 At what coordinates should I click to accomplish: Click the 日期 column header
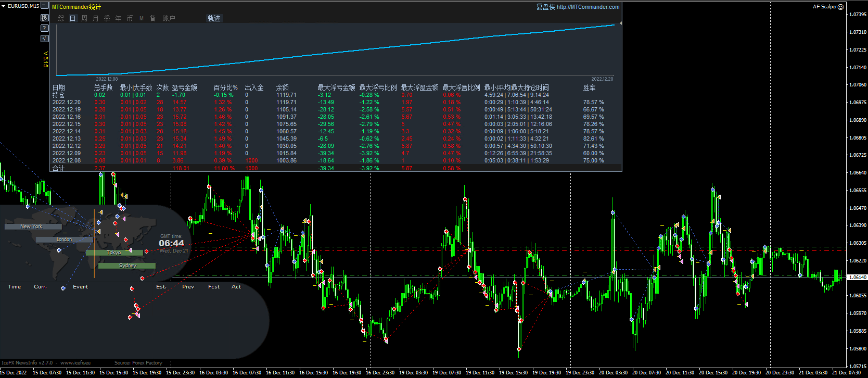[59, 87]
